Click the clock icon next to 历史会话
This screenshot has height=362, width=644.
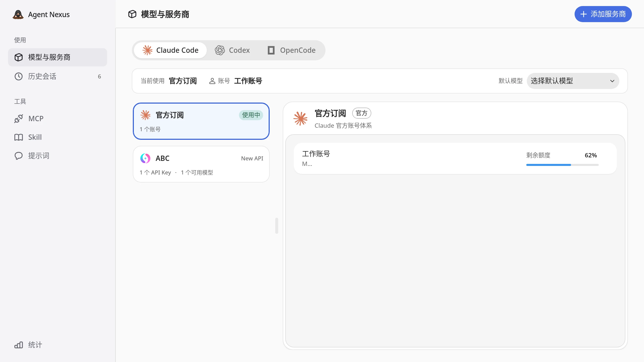pos(19,76)
